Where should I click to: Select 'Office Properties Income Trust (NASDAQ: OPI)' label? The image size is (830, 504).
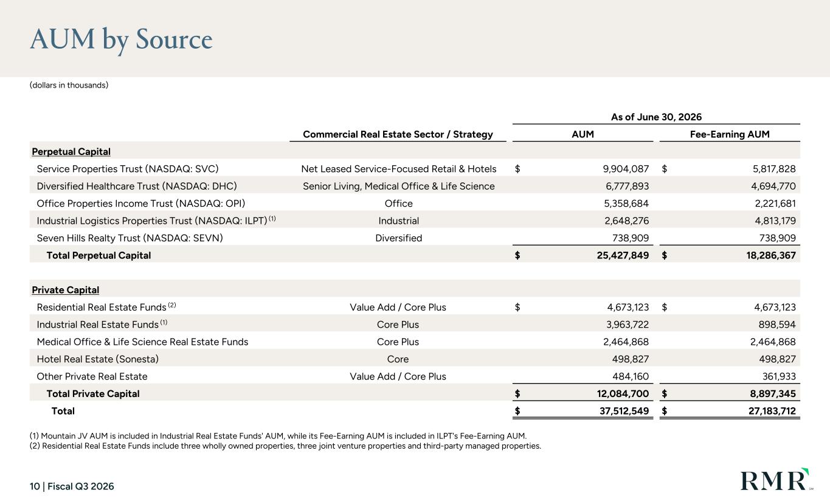pos(141,203)
